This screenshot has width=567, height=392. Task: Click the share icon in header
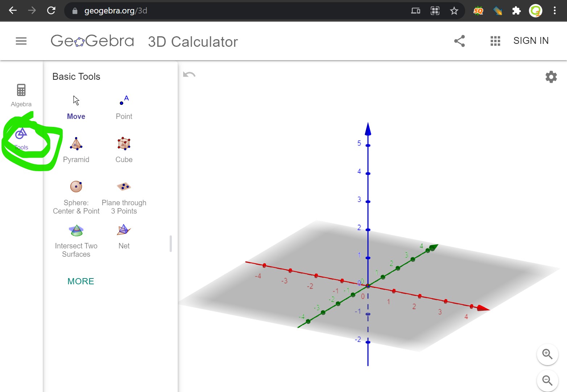pos(460,41)
